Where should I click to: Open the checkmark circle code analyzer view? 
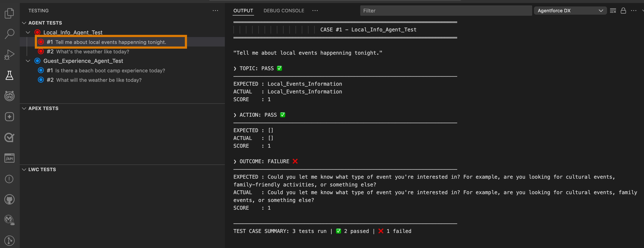9,137
